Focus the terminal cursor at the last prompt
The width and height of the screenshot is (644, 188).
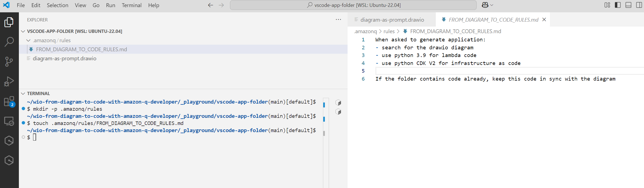35,137
